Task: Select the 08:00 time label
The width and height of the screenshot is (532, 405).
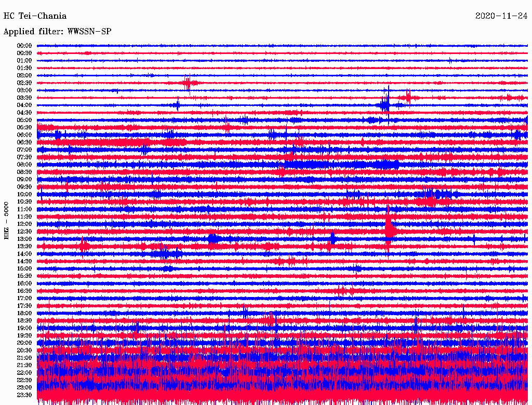Action: click(x=24, y=165)
